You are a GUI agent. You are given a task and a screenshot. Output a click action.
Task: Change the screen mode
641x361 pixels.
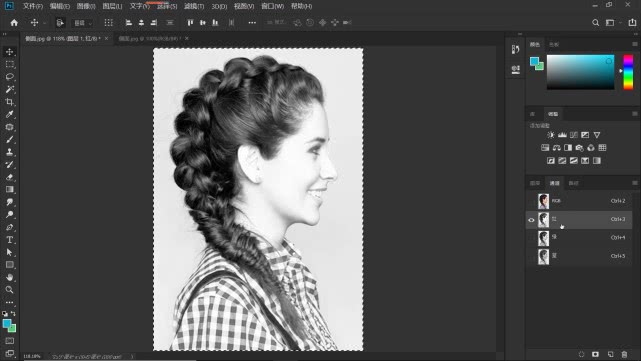tap(9, 353)
